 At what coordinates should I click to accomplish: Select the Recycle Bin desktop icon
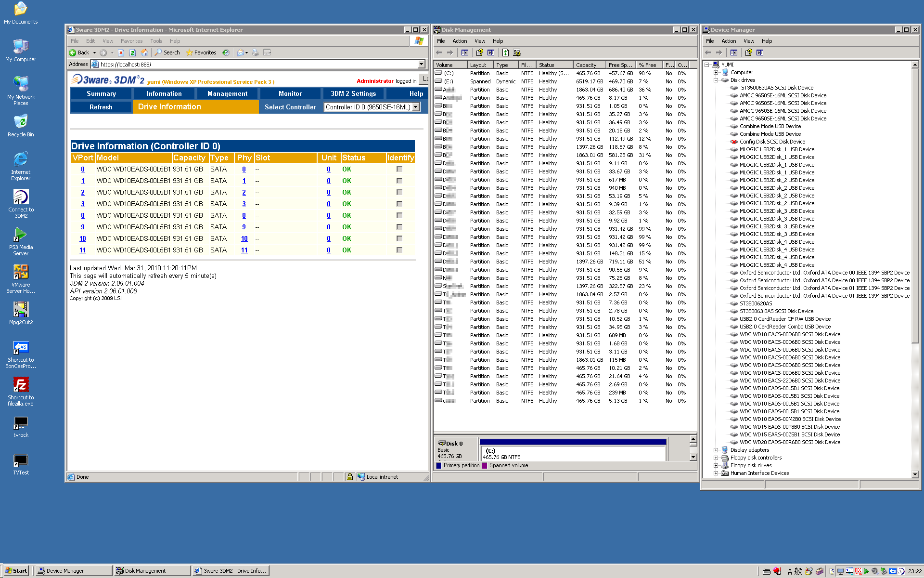tap(21, 126)
